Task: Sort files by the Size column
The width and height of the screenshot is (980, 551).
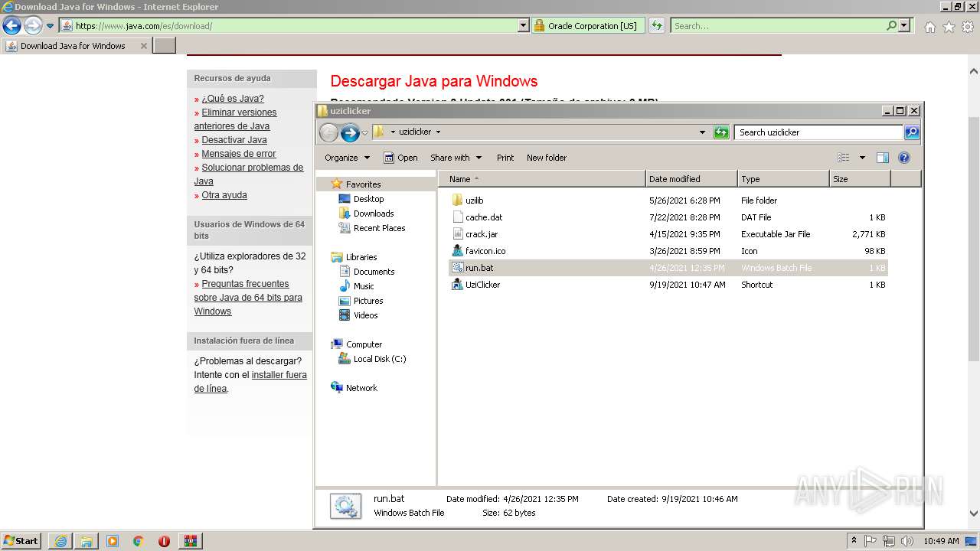Action: tap(860, 179)
